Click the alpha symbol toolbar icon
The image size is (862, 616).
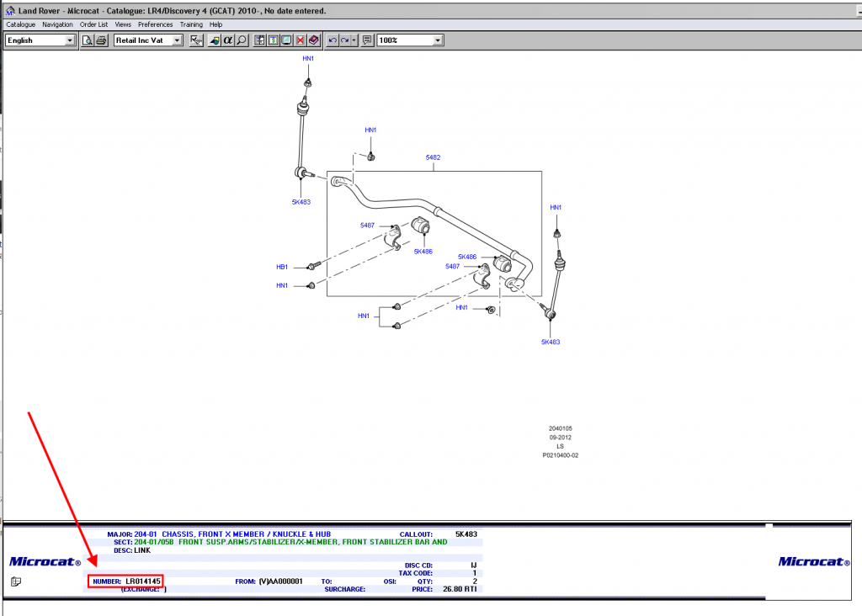click(x=227, y=40)
